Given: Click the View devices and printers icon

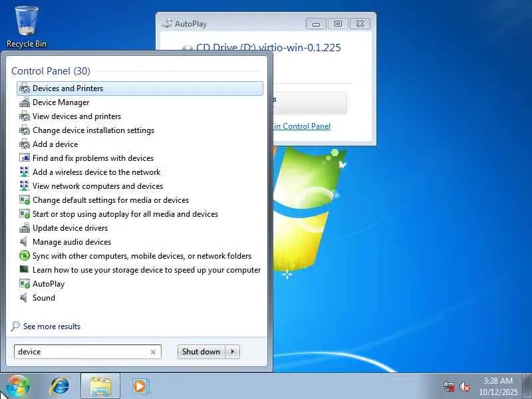Looking at the screenshot, I should click(x=25, y=116).
